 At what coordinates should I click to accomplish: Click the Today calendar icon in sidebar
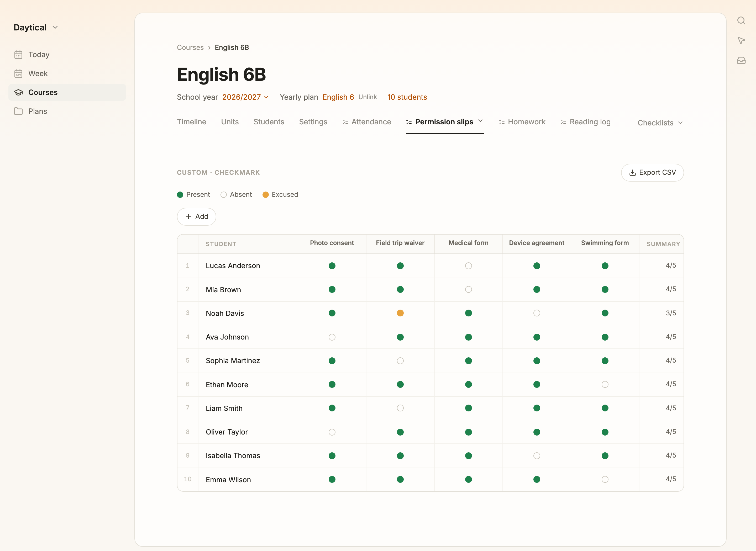click(x=18, y=55)
